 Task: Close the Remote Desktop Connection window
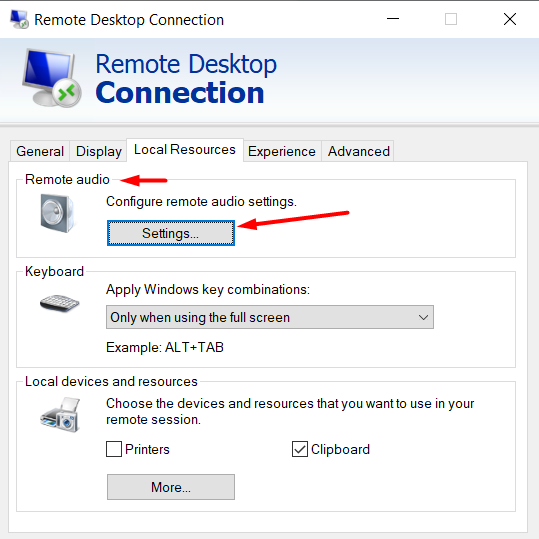(510, 19)
